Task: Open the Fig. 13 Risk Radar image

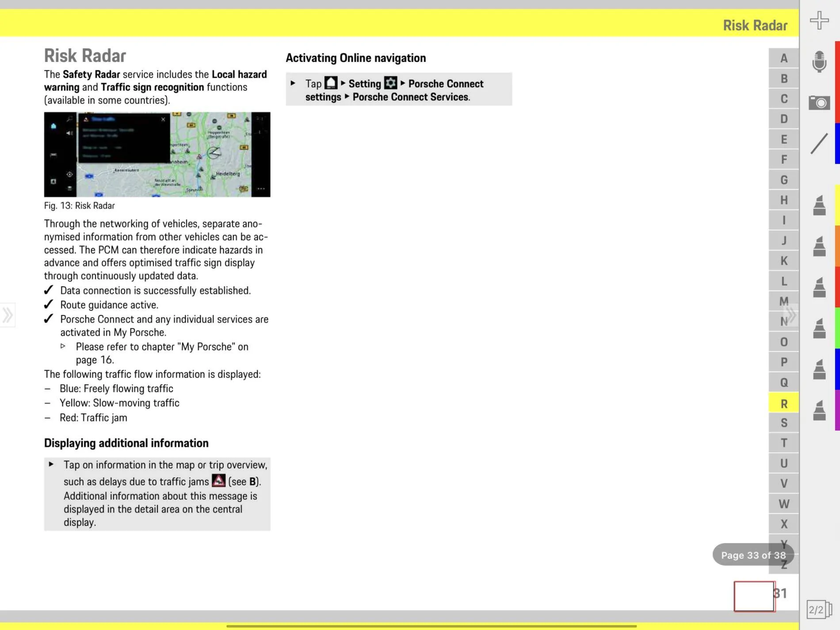Action: [x=157, y=154]
